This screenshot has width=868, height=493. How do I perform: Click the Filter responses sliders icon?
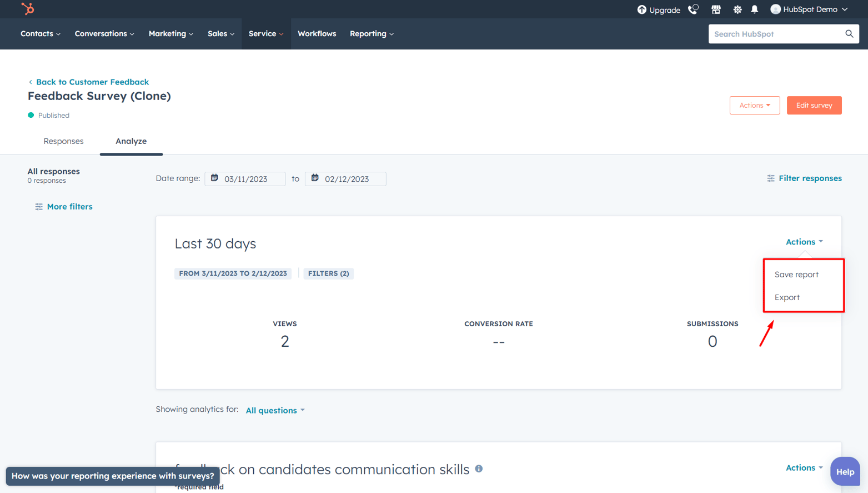tap(771, 178)
